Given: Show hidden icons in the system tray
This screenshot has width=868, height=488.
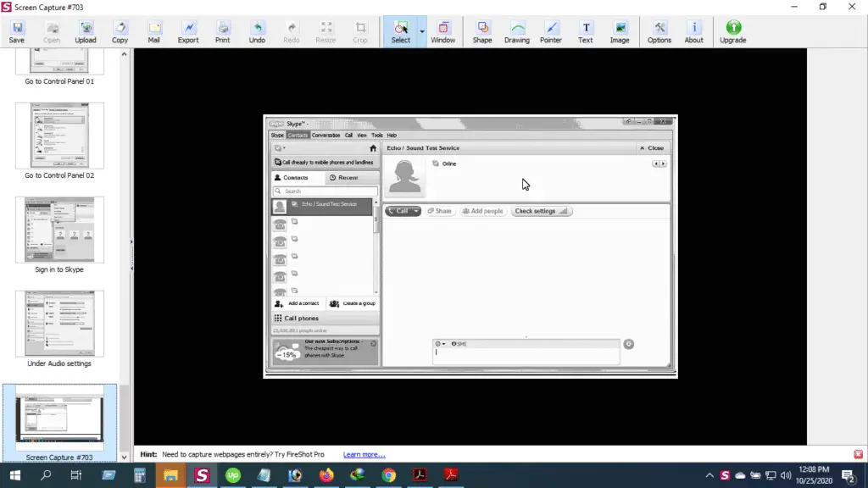Looking at the screenshot, I should (x=709, y=474).
